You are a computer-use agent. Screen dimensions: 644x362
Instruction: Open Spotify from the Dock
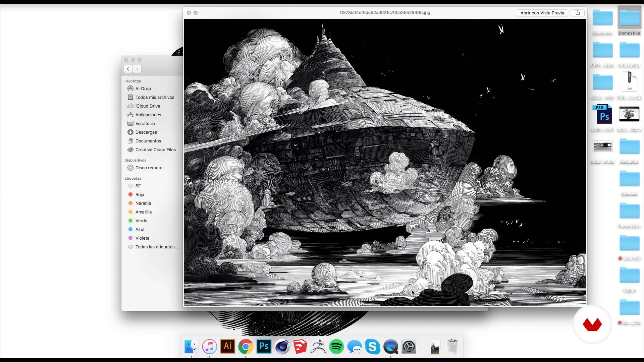tap(336, 347)
